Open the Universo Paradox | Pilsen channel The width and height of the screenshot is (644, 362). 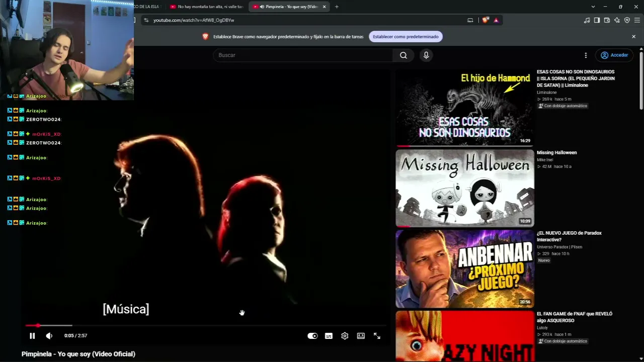[x=560, y=247]
